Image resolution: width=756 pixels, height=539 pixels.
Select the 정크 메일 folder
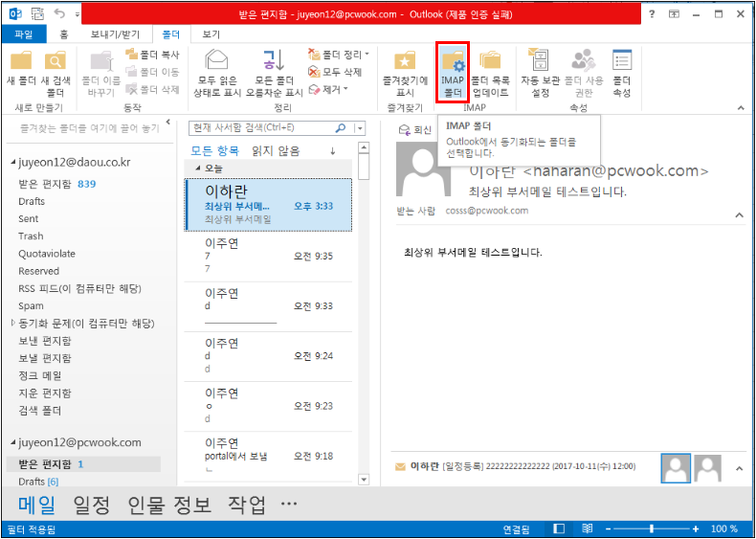[40, 375]
